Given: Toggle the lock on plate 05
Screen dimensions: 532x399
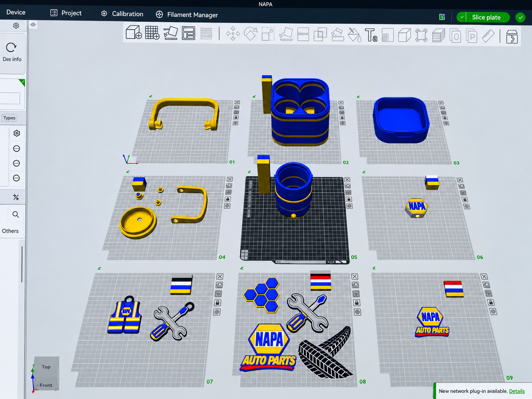Looking at the screenshot, I should point(349,199).
